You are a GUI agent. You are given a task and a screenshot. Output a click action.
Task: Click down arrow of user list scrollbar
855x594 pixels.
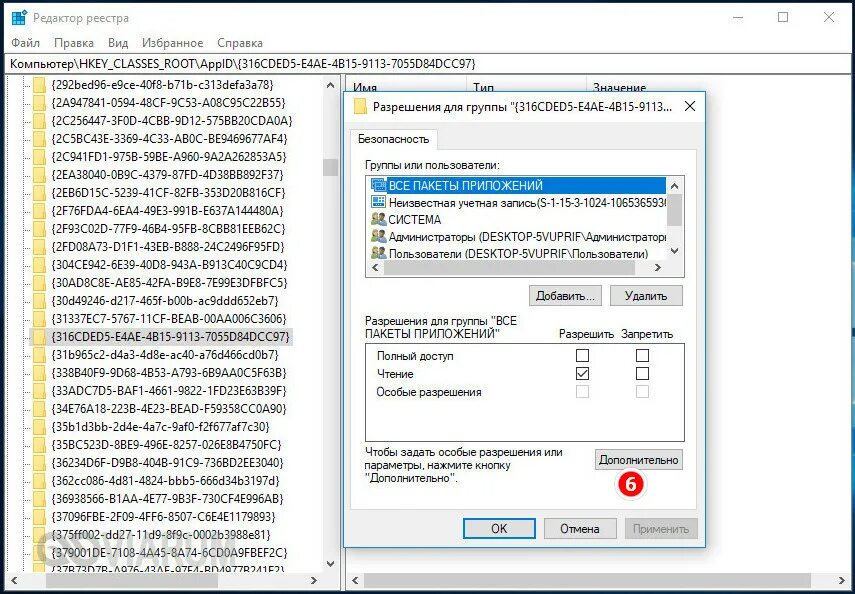pyautogui.click(x=675, y=251)
